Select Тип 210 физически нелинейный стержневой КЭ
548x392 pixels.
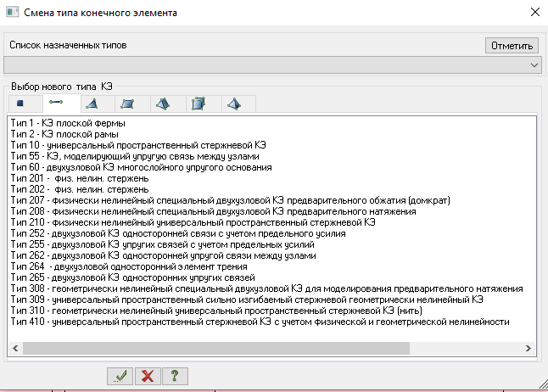pyautogui.click(x=193, y=222)
